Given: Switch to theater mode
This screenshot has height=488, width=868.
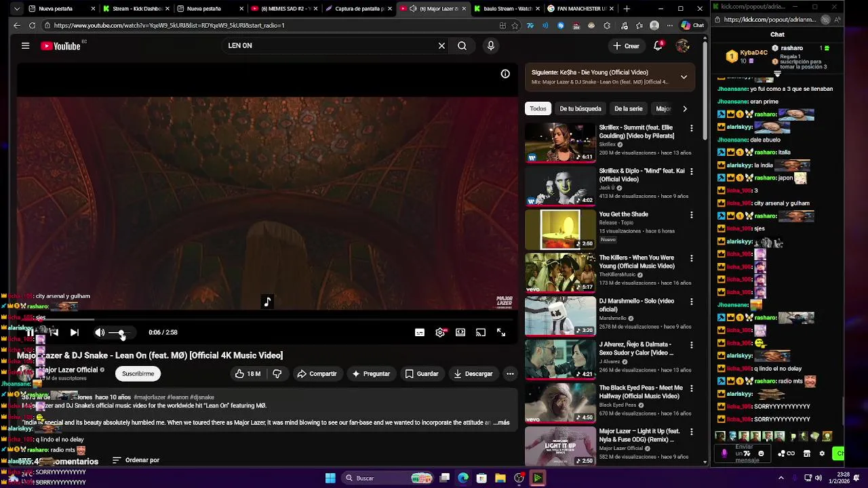Looking at the screenshot, I should [x=460, y=332].
